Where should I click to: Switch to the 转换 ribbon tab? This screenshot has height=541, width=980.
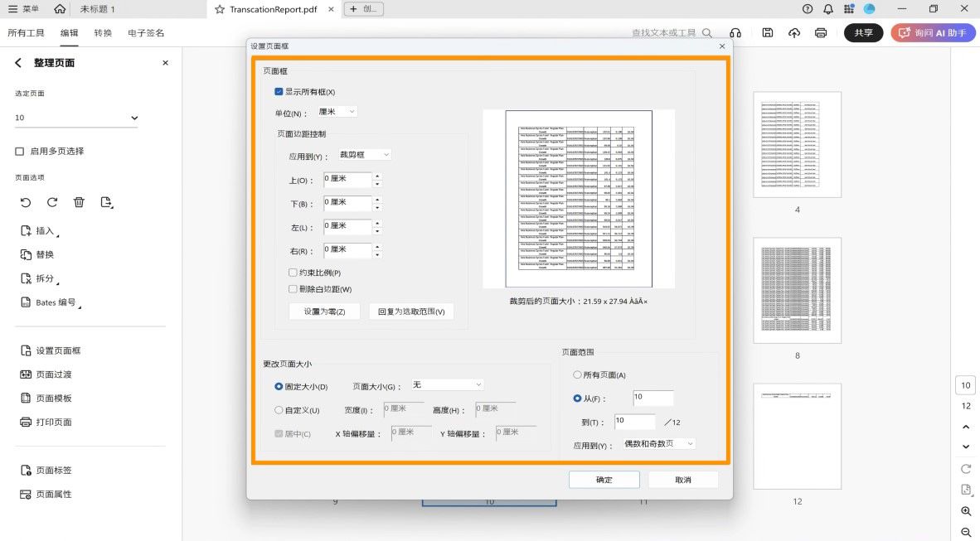click(x=104, y=33)
